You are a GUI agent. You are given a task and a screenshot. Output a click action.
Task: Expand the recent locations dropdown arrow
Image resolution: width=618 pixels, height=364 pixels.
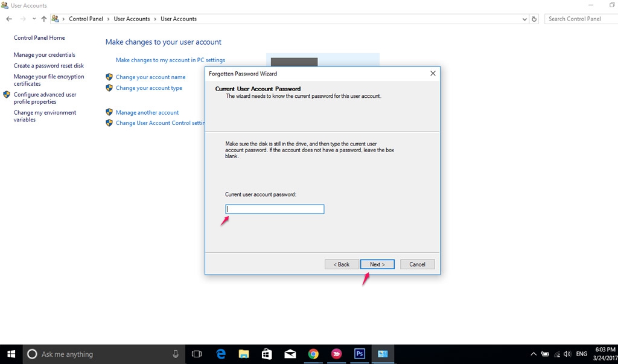pos(34,19)
